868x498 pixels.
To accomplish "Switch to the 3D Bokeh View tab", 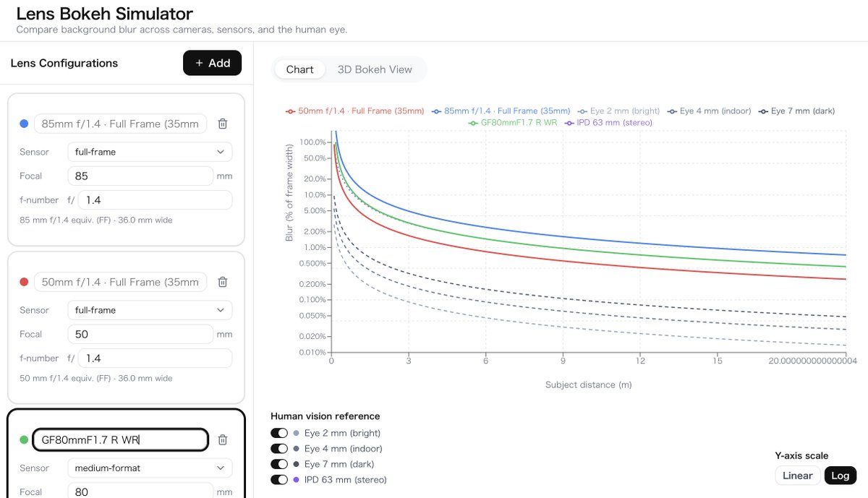I will tap(375, 69).
